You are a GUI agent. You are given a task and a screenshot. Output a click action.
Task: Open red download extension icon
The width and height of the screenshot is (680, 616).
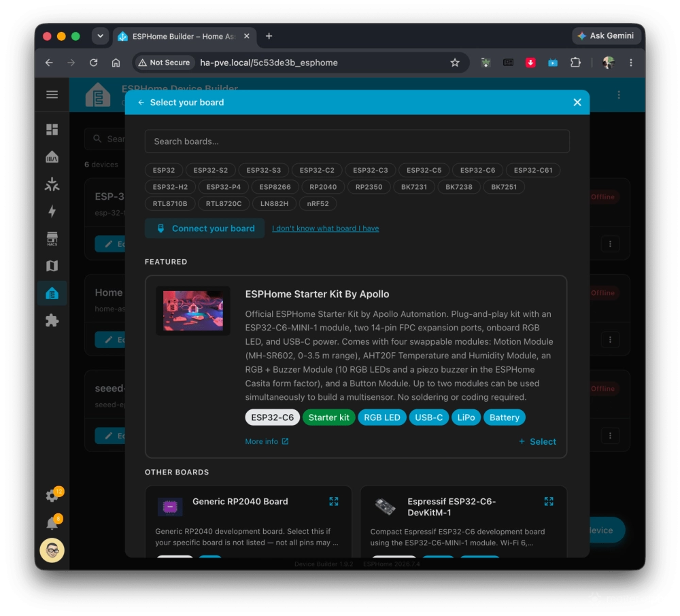click(x=530, y=63)
